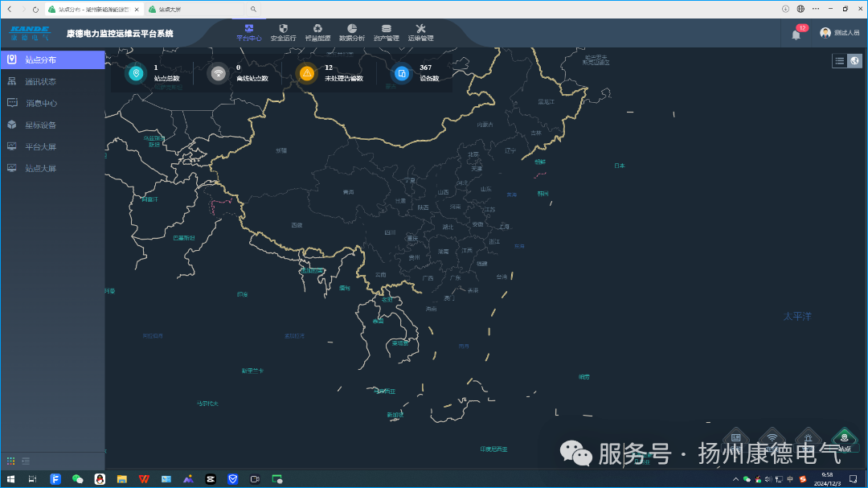
Task: Click the notification bell showing 12 alerts
Action: (795, 34)
